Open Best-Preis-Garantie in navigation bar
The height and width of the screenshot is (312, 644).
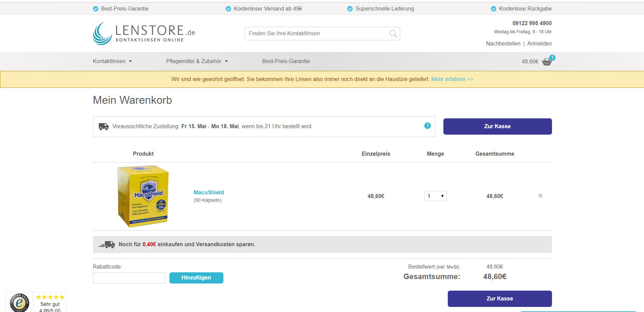click(x=286, y=61)
